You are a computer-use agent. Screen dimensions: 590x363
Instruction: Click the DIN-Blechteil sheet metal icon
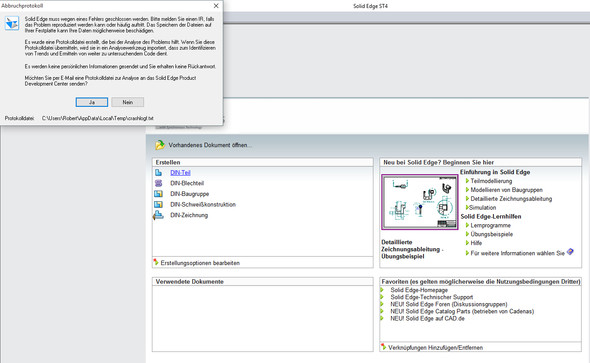click(x=158, y=183)
